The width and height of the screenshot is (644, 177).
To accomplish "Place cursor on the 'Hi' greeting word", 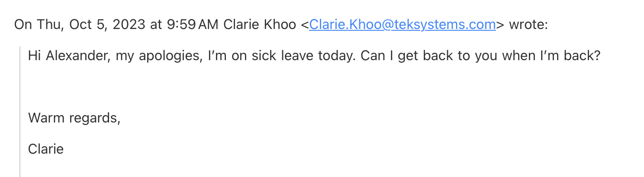I will click(35, 56).
